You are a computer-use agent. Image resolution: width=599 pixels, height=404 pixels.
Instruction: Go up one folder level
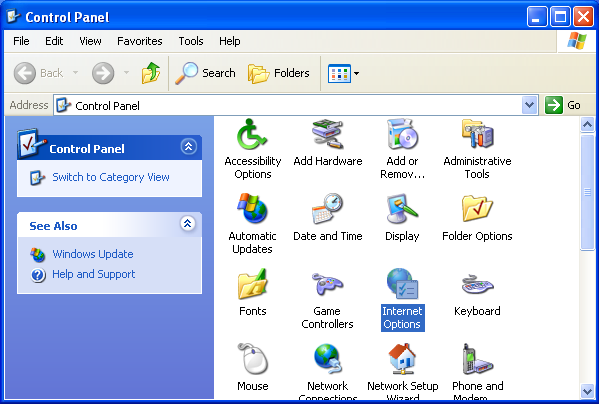pos(151,73)
